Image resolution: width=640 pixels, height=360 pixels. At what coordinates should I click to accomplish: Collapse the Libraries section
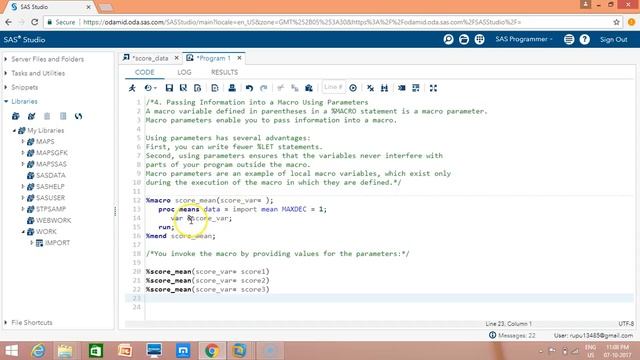[x=6, y=101]
